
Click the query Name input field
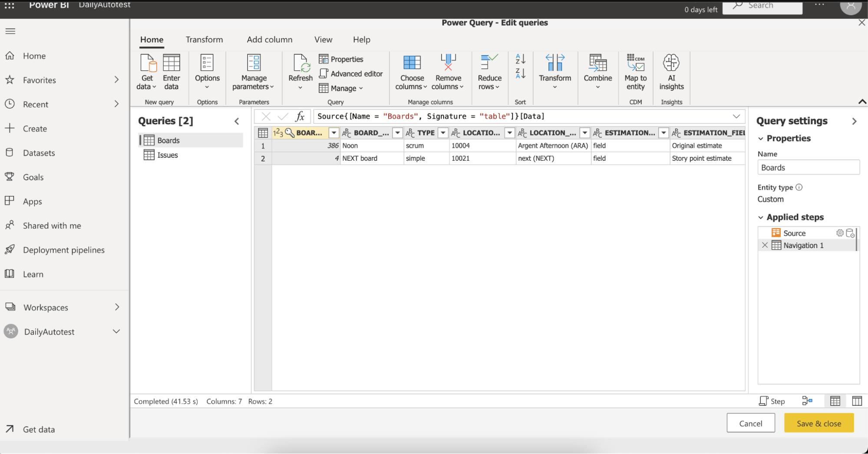click(x=808, y=168)
